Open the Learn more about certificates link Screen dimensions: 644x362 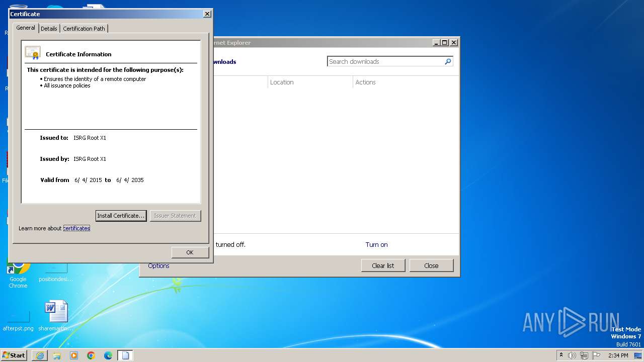(x=76, y=228)
